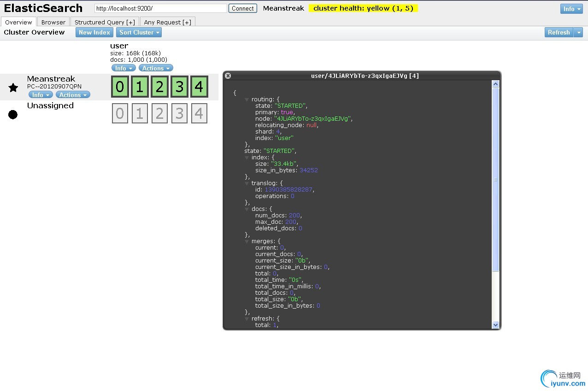588x391 pixels.
Task: Click the size_in_bytes value 34252
Action: pos(309,170)
